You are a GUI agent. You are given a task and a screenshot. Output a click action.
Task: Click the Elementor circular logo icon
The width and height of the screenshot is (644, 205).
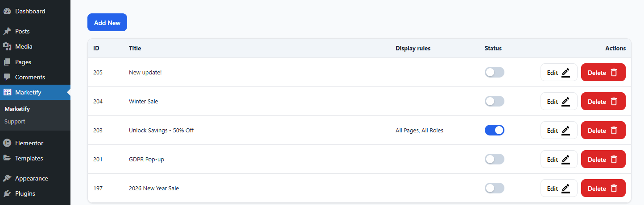coord(7,143)
